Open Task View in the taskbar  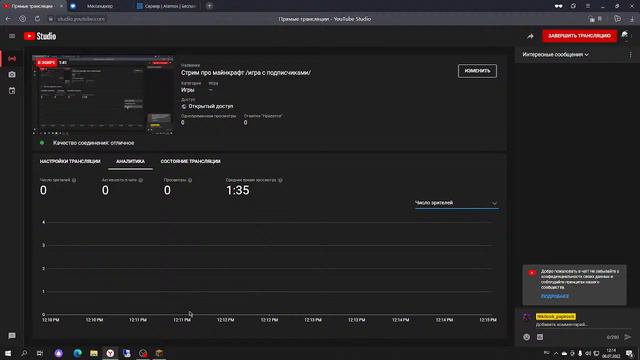(x=40, y=353)
